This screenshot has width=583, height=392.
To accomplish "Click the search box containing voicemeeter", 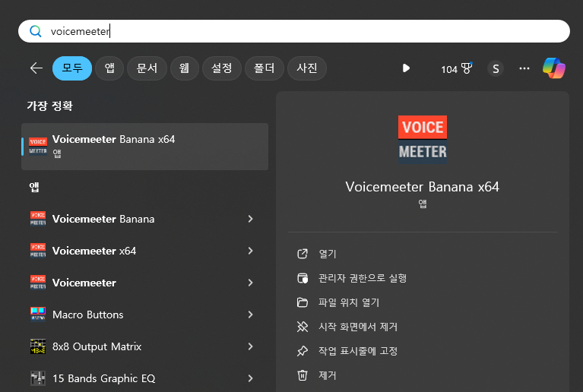I will coord(293,31).
